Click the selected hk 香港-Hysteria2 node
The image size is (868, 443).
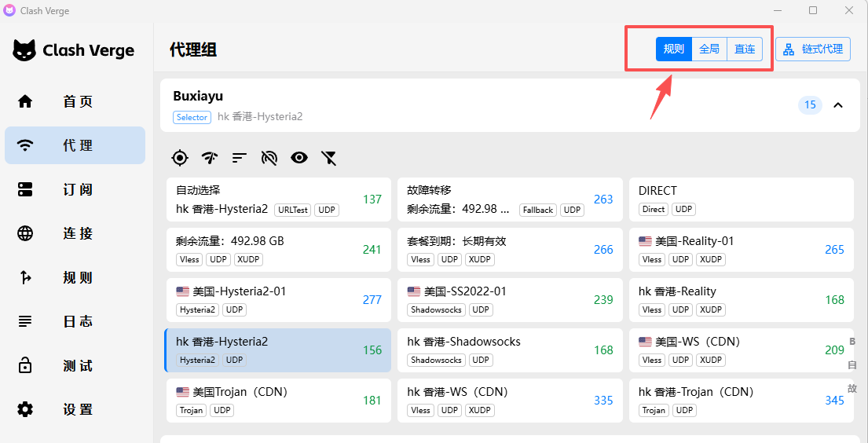tap(278, 350)
